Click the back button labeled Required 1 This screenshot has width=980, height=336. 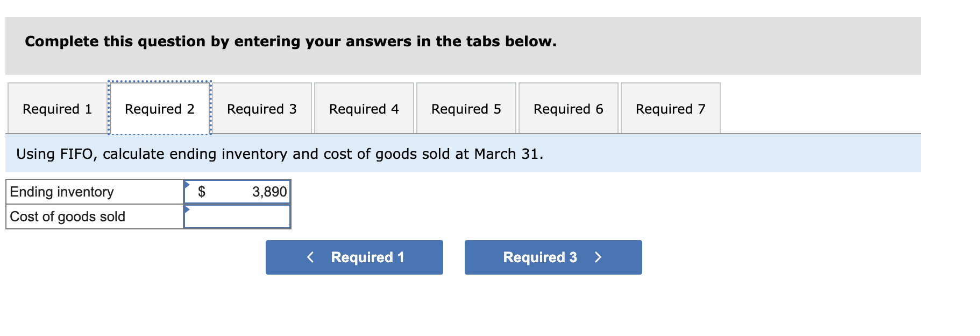pyautogui.click(x=354, y=257)
